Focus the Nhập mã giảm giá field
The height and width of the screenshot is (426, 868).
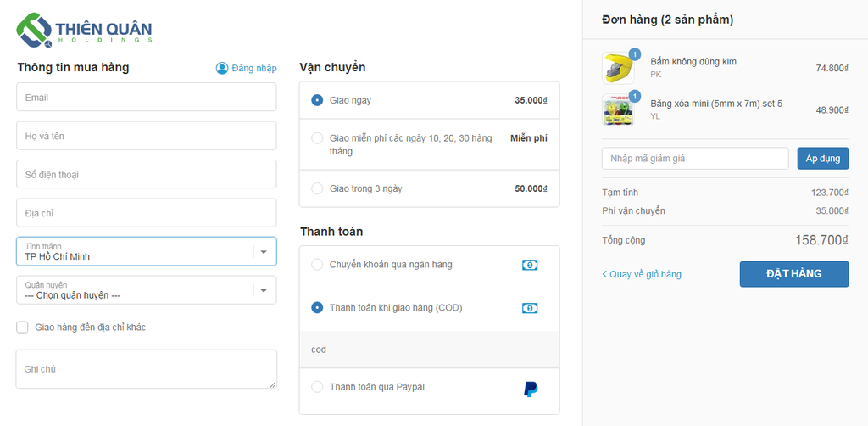[x=695, y=159]
